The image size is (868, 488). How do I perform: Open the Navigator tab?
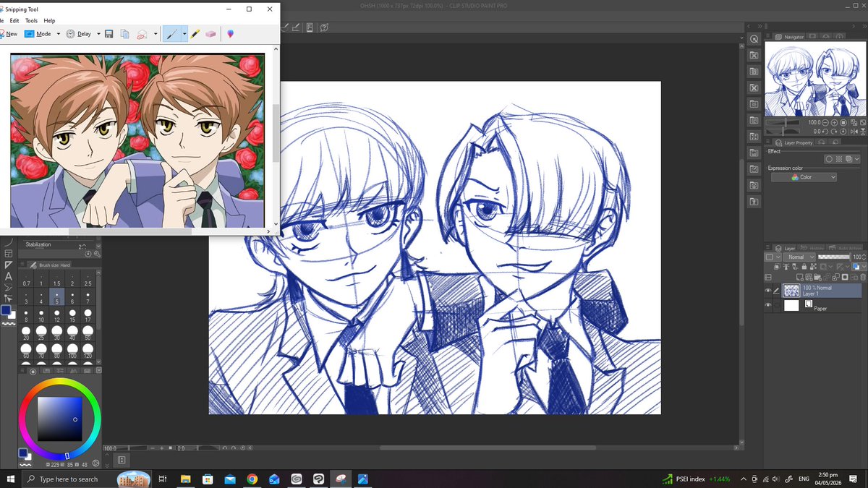[x=790, y=36]
